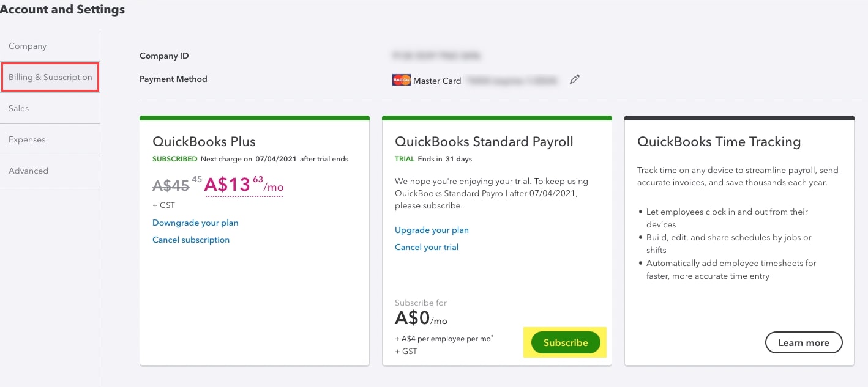This screenshot has width=868, height=387.
Task: Click Upgrade your plan link
Action: (432, 230)
